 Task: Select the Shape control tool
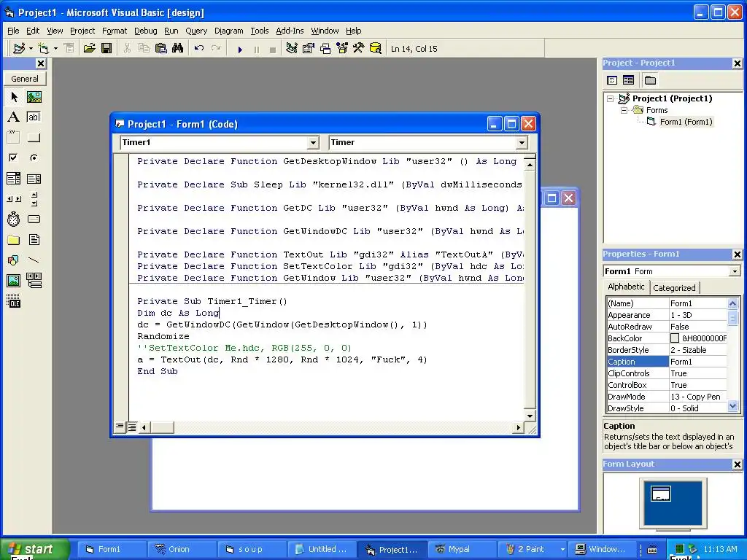point(14,260)
